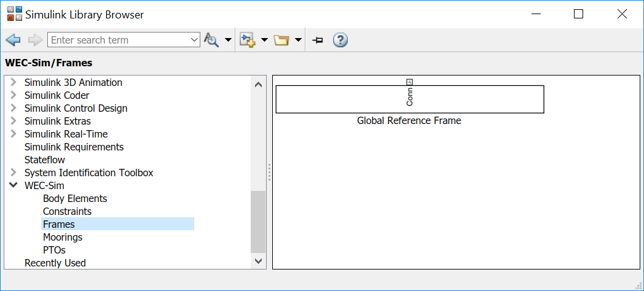Open search options dropdown arrow
Image resolution: width=644 pixels, height=291 pixels.
(x=227, y=40)
